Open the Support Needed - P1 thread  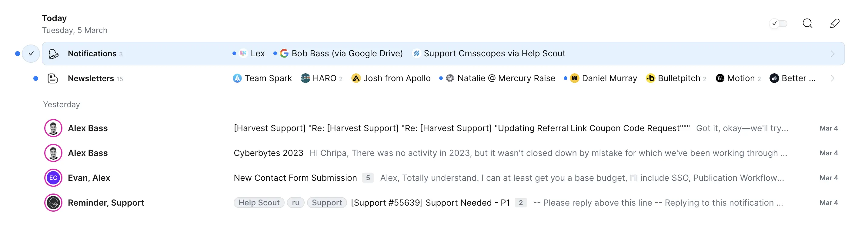tap(430, 203)
